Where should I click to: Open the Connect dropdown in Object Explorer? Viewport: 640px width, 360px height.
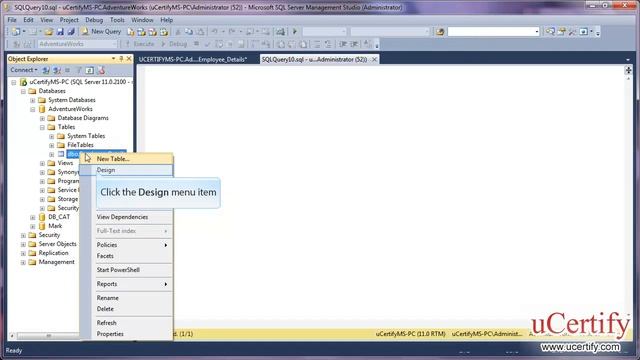tap(24, 70)
